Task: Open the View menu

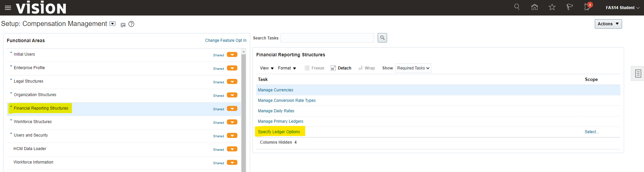Action: click(x=267, y=68)
